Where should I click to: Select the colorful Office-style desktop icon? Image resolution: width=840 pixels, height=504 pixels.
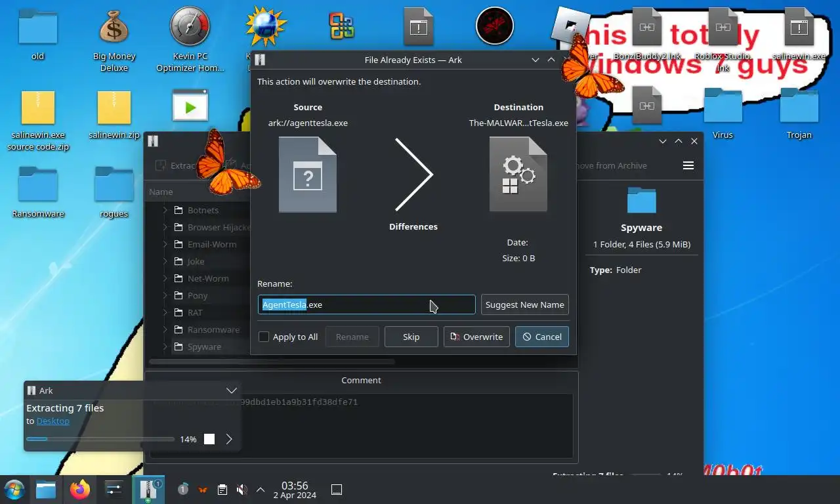[342, 26]
